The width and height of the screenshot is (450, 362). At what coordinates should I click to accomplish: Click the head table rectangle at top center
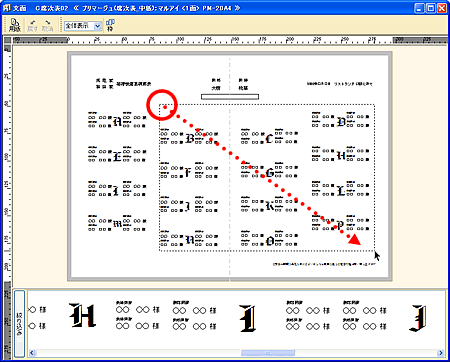[x=230, y=97]
